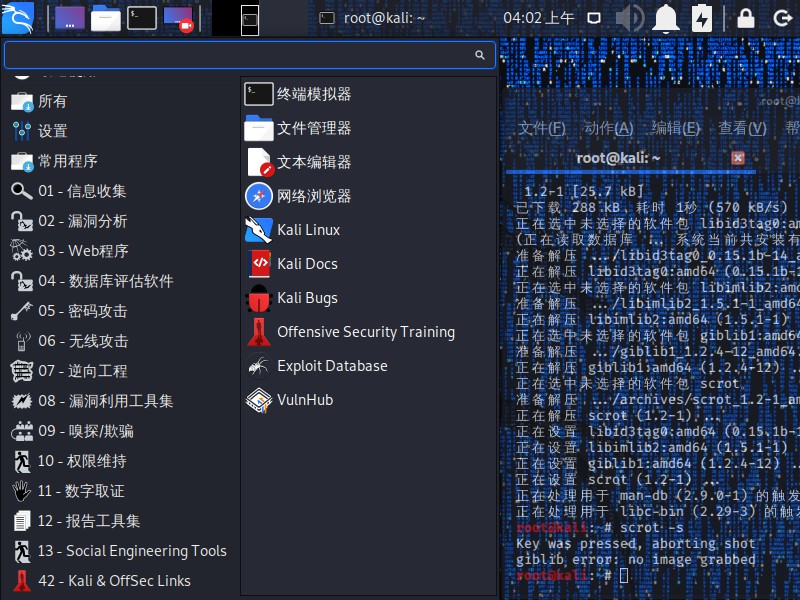This screenshot has height=600, width=800.
Task: Open 10 - 权限维持 category
Action: [x=120, y=461]
